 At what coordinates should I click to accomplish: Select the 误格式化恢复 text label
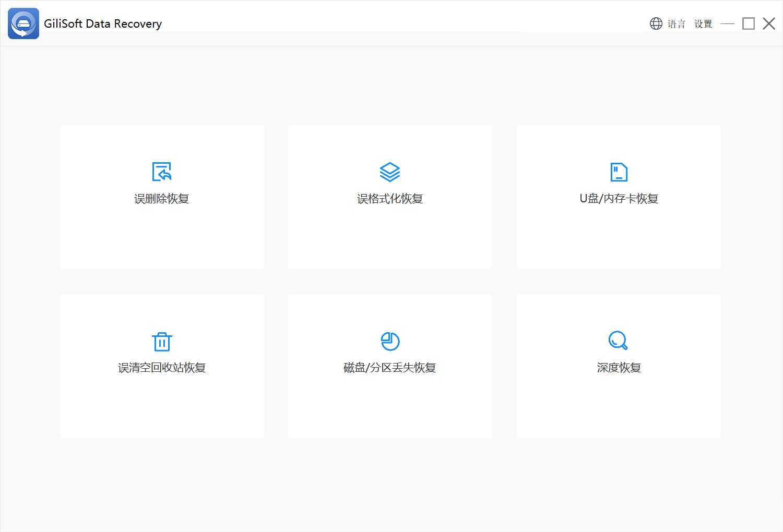[x=390, y=199]
